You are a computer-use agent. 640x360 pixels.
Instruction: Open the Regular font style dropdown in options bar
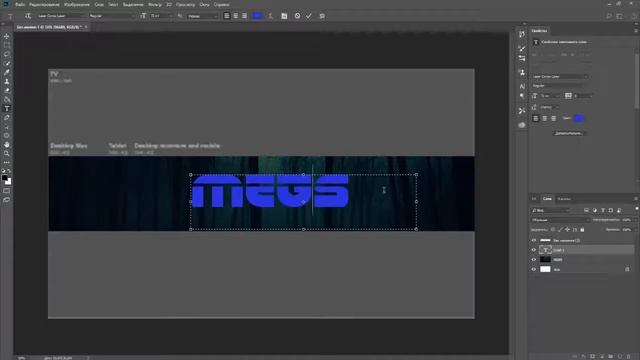click(x=111, y=16)
